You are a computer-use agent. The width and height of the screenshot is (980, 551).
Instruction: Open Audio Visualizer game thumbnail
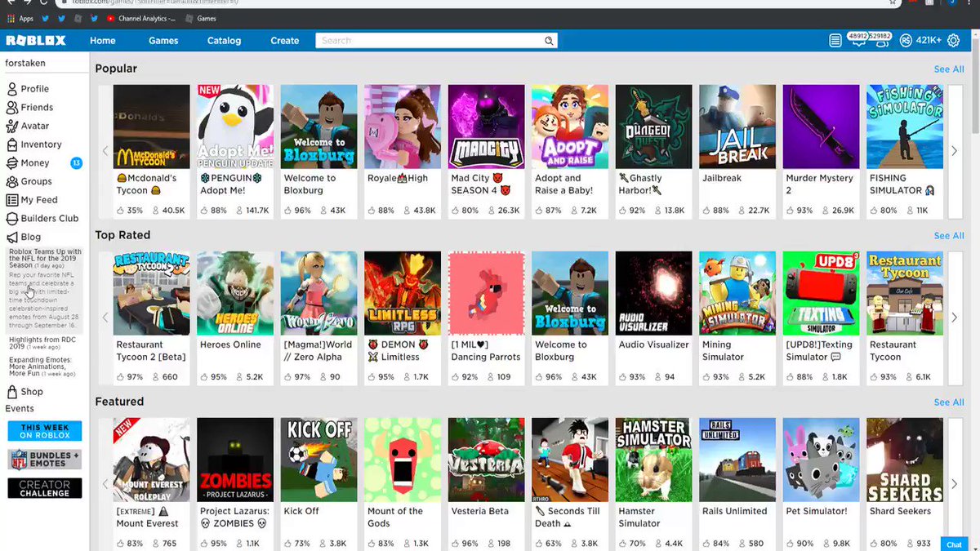point(654,293)
